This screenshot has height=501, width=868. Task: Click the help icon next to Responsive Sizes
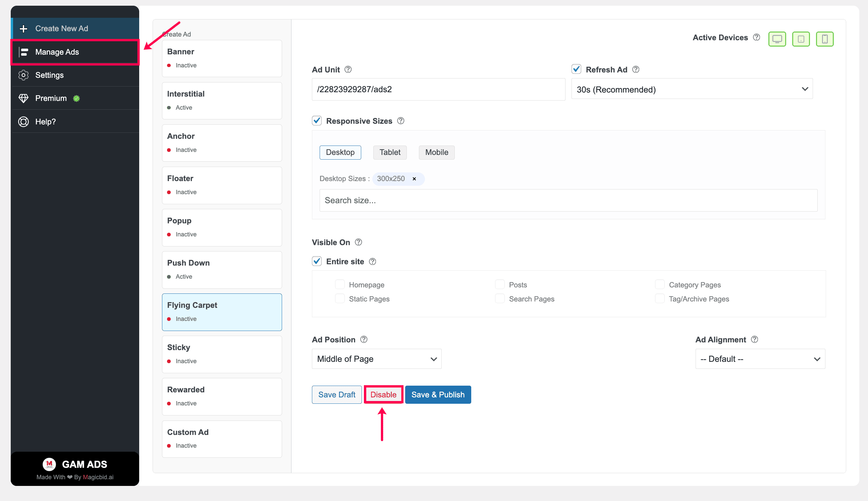[x=401, y=121]
